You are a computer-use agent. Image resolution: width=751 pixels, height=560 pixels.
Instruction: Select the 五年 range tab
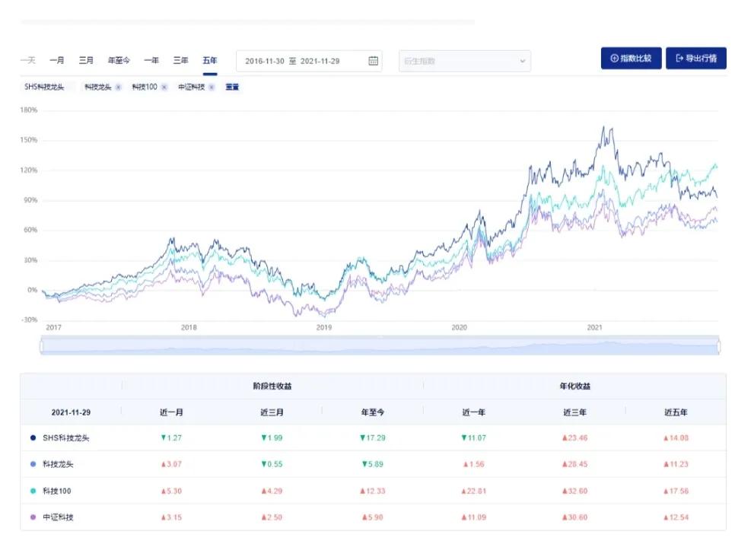(x=209, y=60)
